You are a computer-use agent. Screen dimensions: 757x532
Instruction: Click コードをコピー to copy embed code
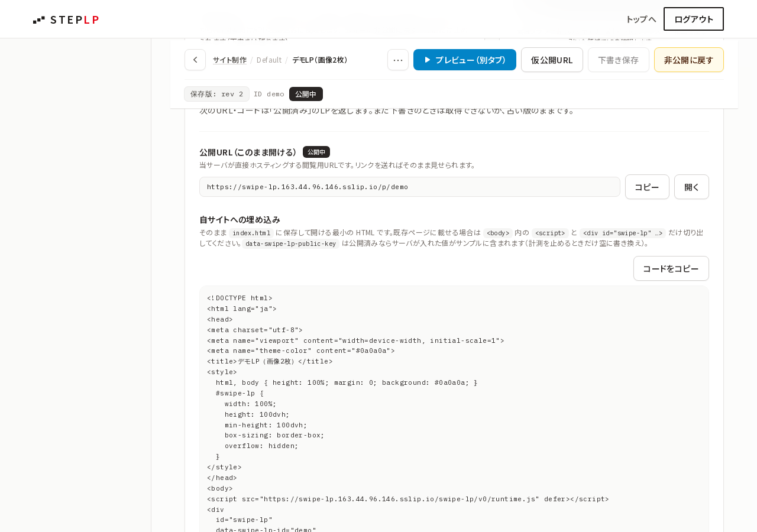[x=671, y=268]
